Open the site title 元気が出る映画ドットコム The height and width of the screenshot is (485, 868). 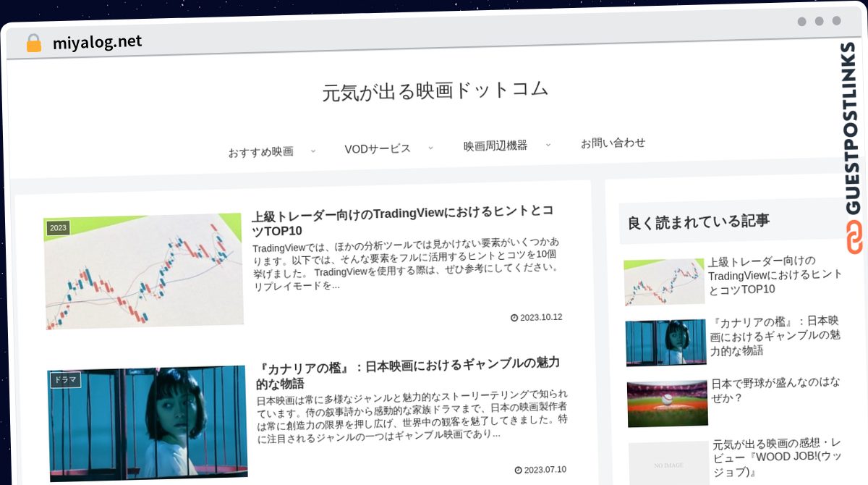435,90
